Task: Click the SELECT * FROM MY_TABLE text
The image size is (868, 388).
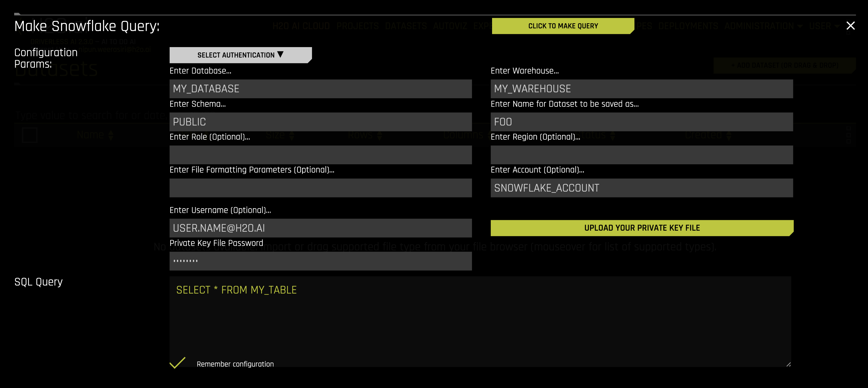Action: click(236, 290)
